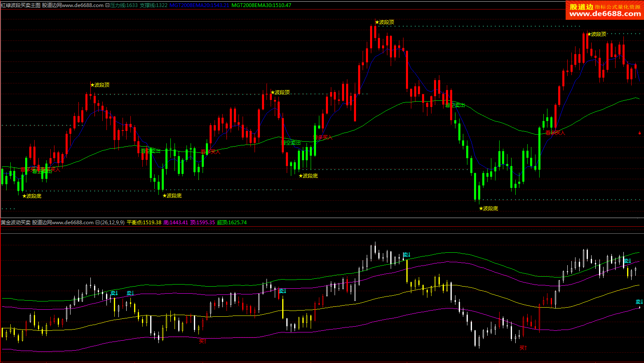Click the blue MGT2008EMA20 legend label
This screenshot has width=644, height=363.
click(199, 5)
